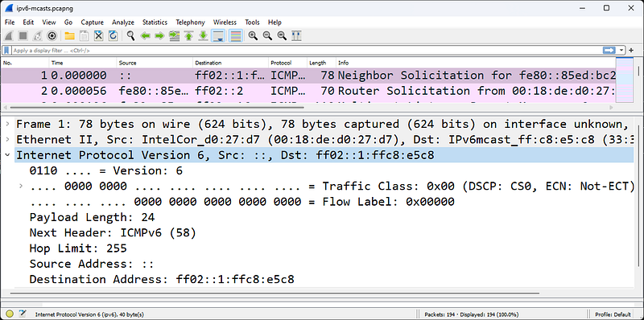
Task: Open expert information via status bar circle
Action: [x=10, y=314]
